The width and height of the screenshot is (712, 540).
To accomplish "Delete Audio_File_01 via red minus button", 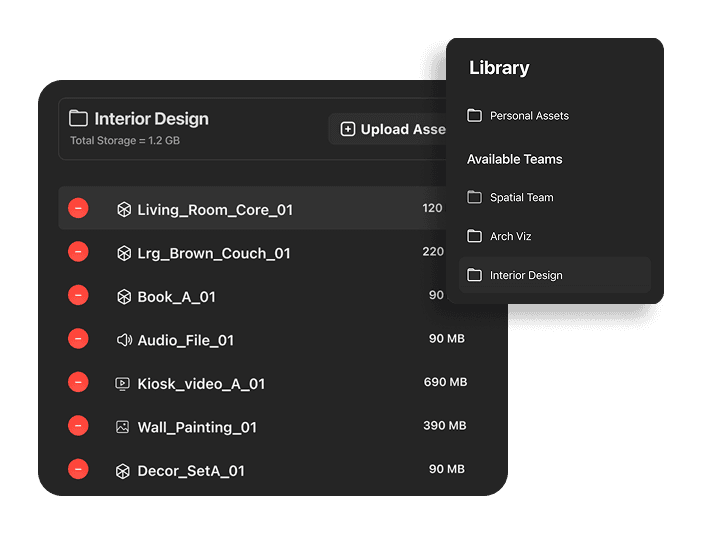I will pyautogui.click(x=78, y=339).
